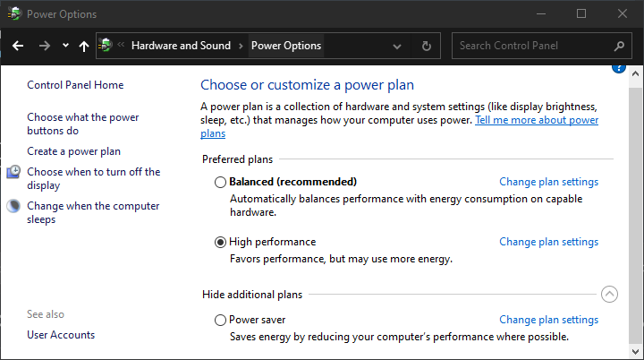Open help with the blue question icon

pos(619,68)
